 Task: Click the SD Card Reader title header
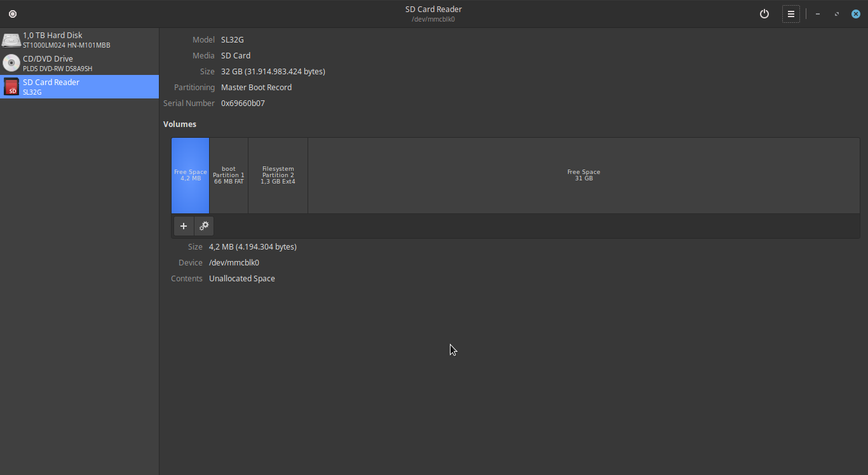(433, 9)
